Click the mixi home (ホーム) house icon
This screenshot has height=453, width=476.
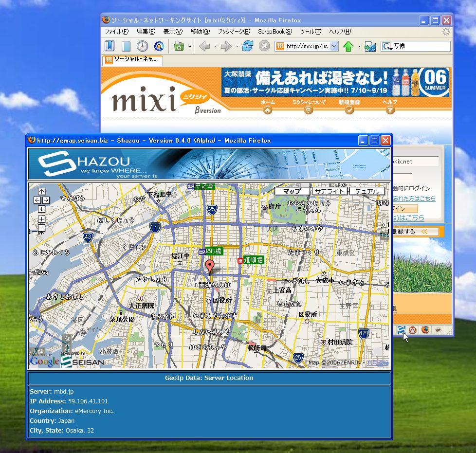268,110
